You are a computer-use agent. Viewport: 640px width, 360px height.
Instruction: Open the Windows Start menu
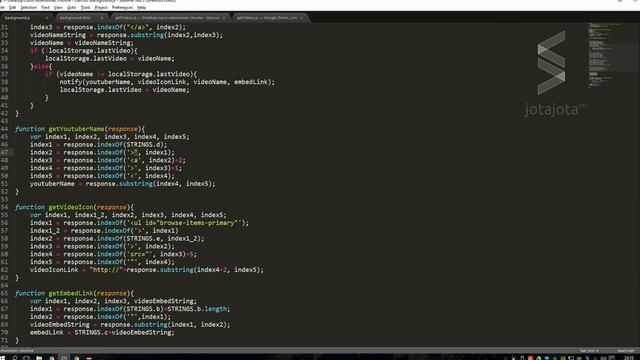[3, 358]
